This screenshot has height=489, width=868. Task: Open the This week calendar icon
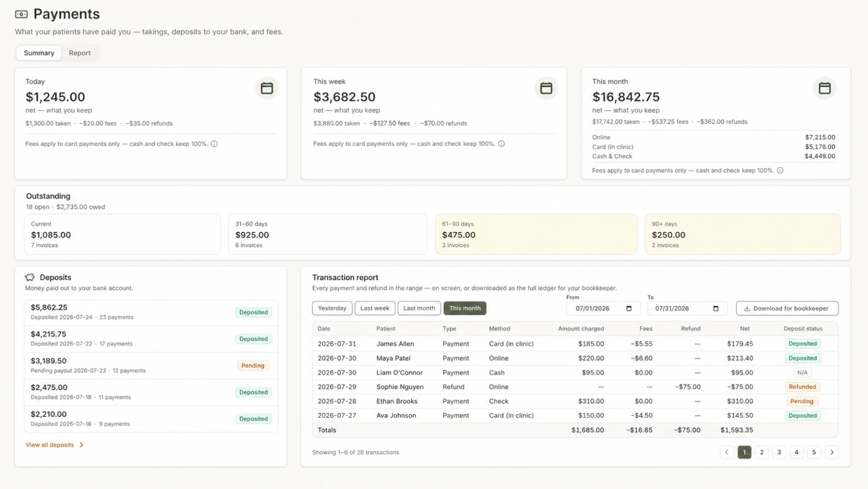tap(546, 88)
